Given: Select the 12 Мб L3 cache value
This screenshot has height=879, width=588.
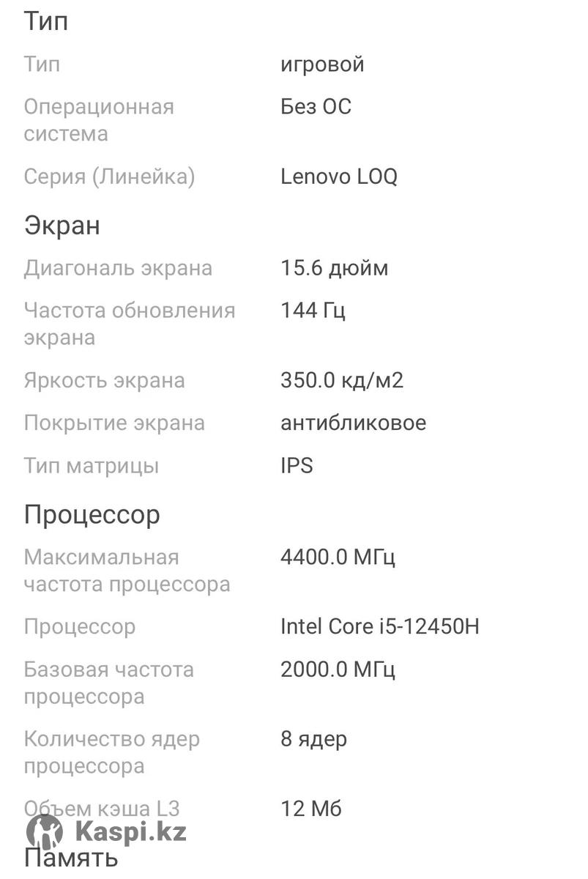Looking at the screenshot, I should (311, 809).
